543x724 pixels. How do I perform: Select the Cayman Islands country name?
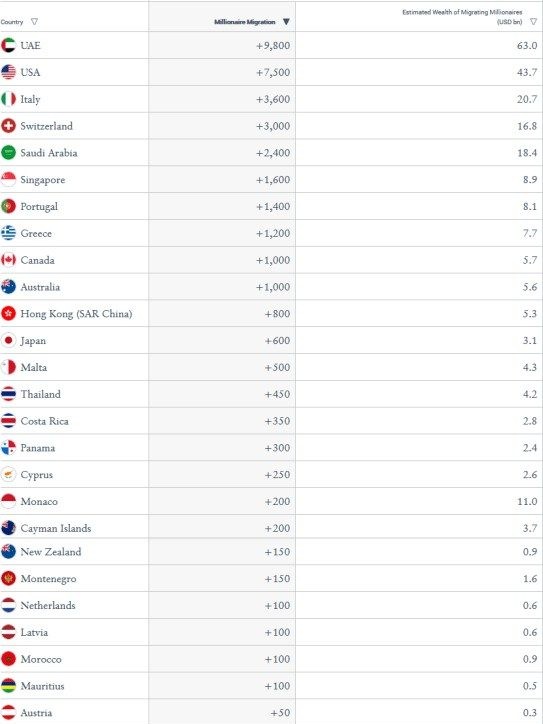coord(56,528)
